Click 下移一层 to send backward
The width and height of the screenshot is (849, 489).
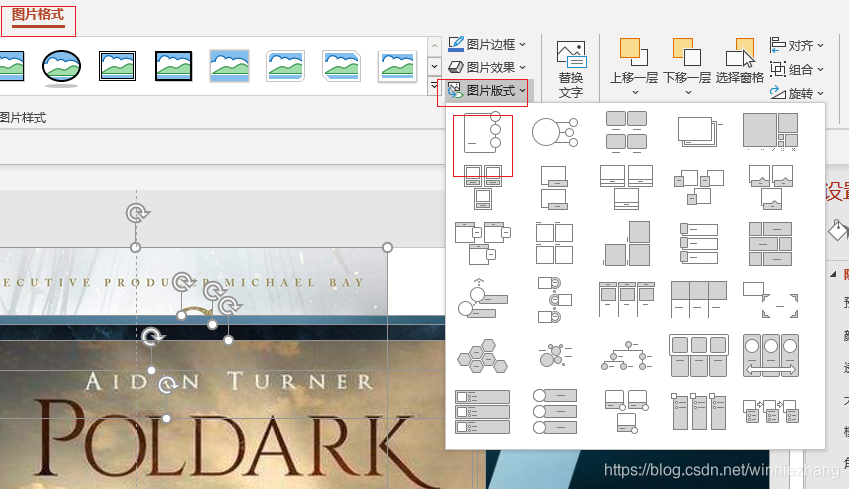coord(687,61)
